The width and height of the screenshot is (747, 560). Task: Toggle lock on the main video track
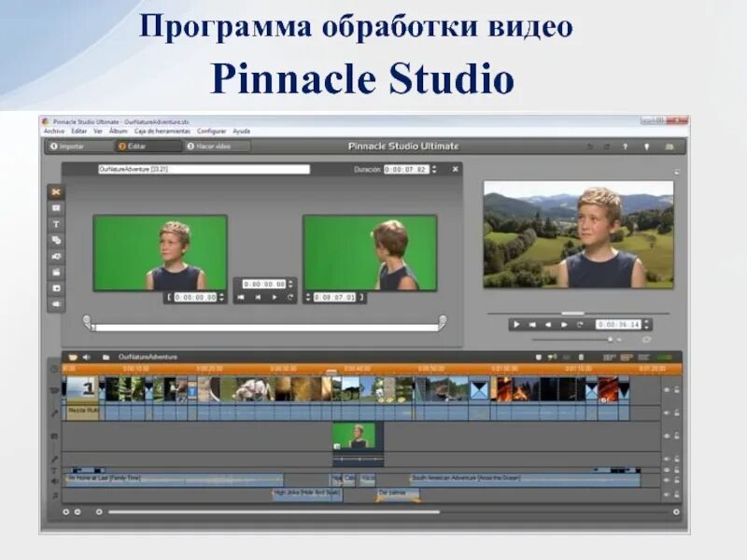tap(676, 390)
